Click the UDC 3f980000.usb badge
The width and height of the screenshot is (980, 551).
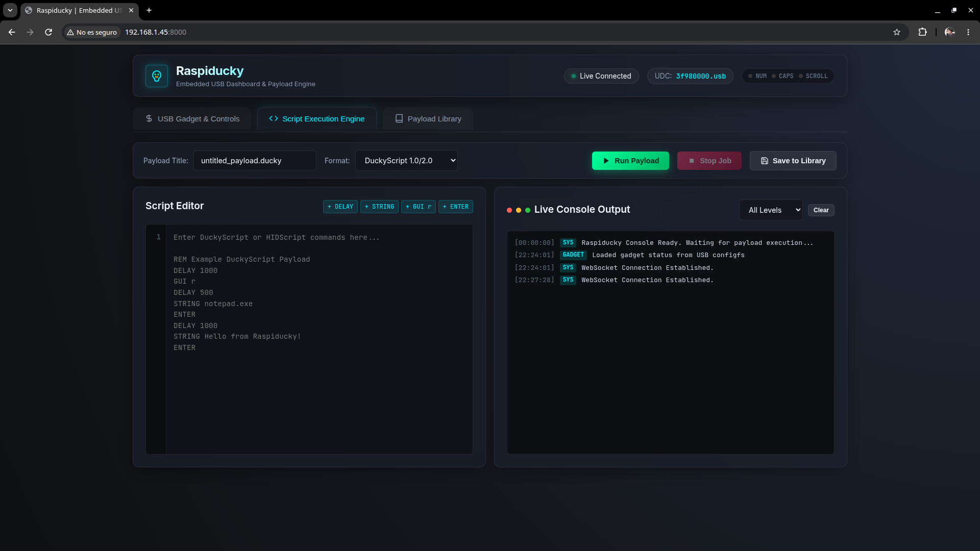click(690, 76)
